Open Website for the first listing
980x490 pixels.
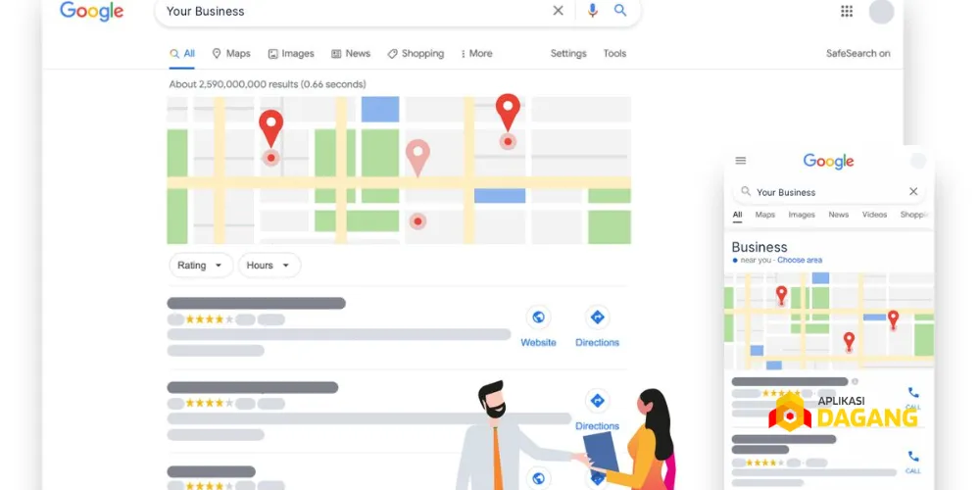coord(538,327)
